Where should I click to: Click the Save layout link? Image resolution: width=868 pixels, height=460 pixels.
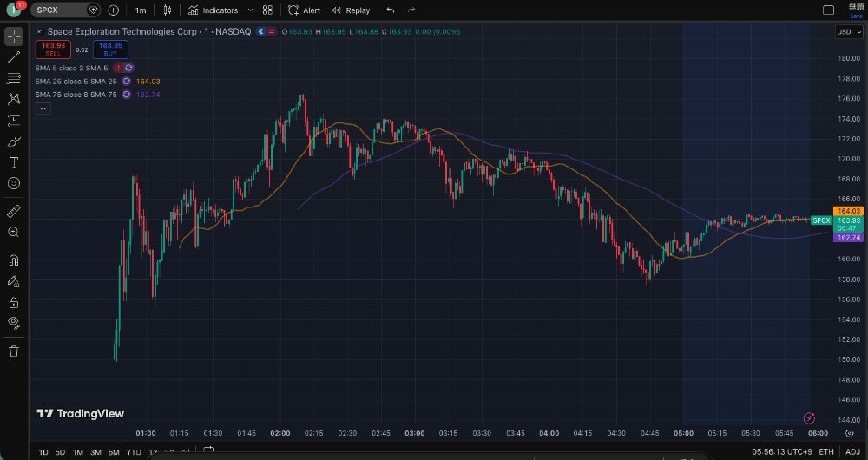856,16
